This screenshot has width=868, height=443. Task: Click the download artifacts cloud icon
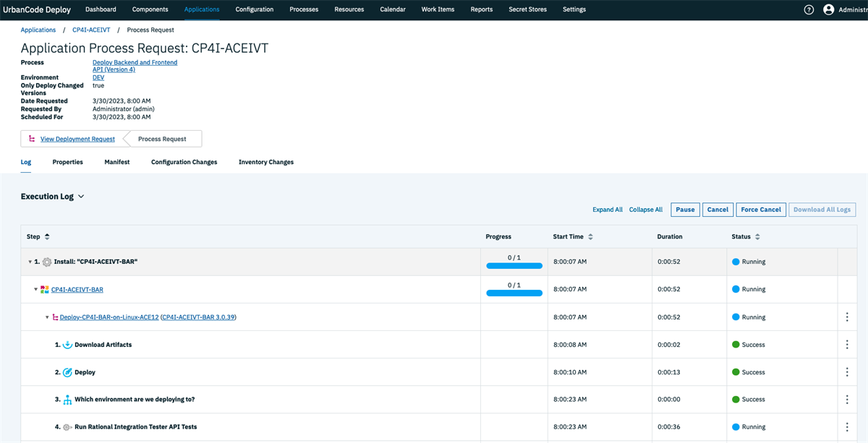(x=67, y=345)
